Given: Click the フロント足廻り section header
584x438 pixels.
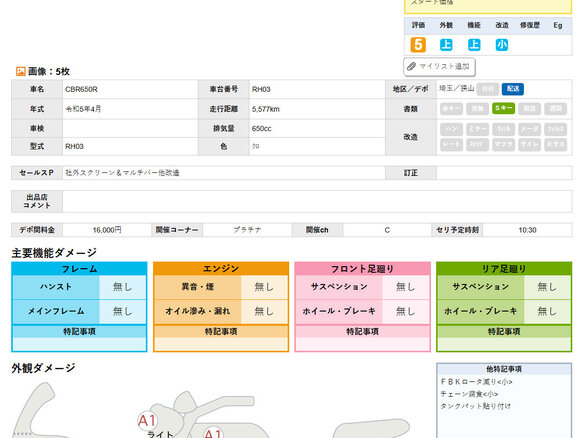Looking at the screenshot, I should click(362, 269).
